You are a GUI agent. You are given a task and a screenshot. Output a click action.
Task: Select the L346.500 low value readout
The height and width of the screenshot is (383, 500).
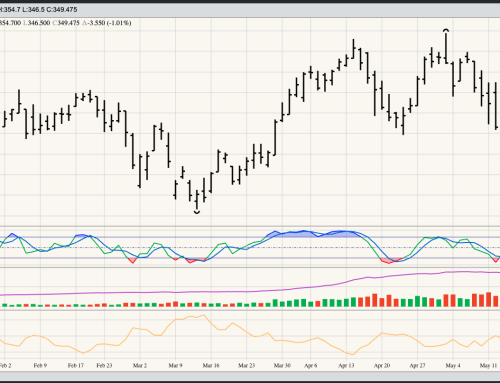(x=37, y=23)
